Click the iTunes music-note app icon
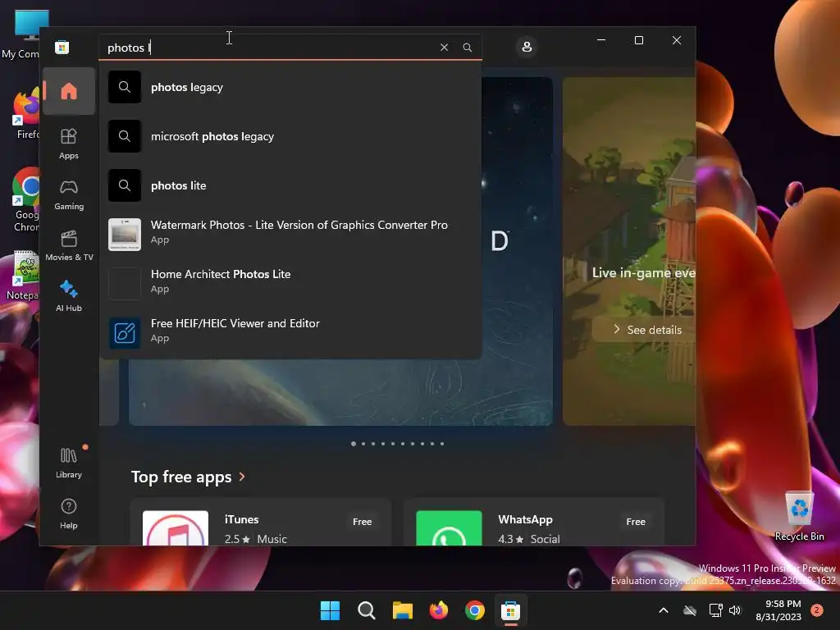Image resolution: width=840 pixels, height=630 pixels. click(x=176, y=529)
